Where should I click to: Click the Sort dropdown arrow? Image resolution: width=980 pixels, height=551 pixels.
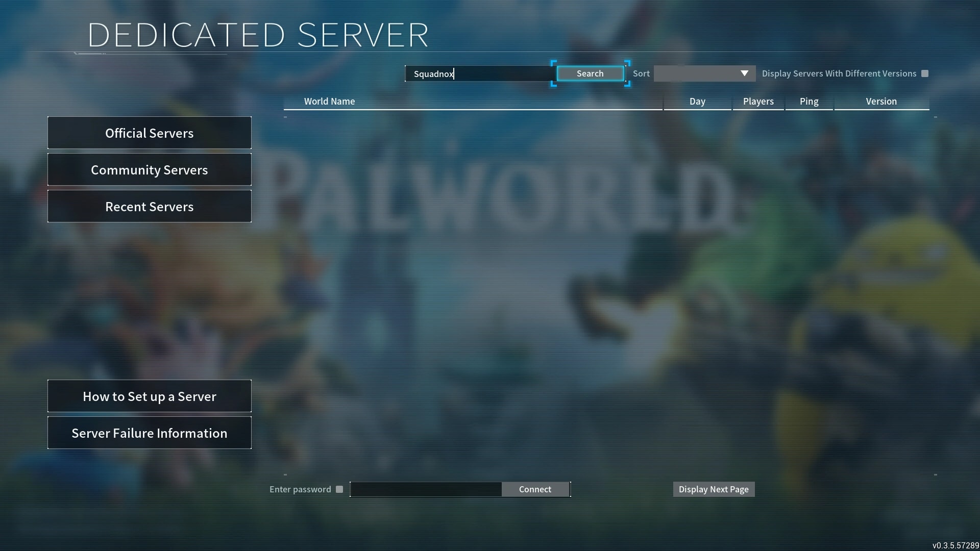tap(744, 72)
